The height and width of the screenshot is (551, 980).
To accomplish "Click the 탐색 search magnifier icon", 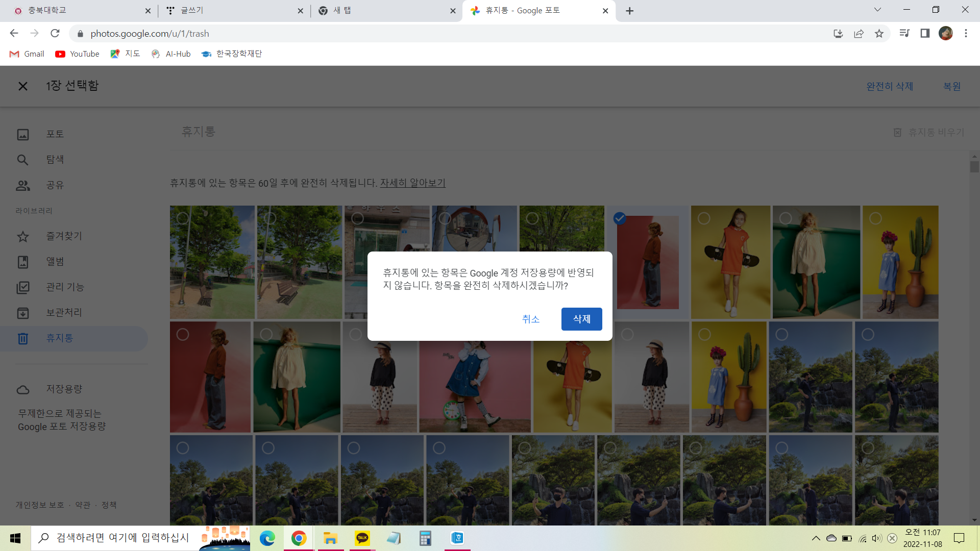I will [23, 160].
